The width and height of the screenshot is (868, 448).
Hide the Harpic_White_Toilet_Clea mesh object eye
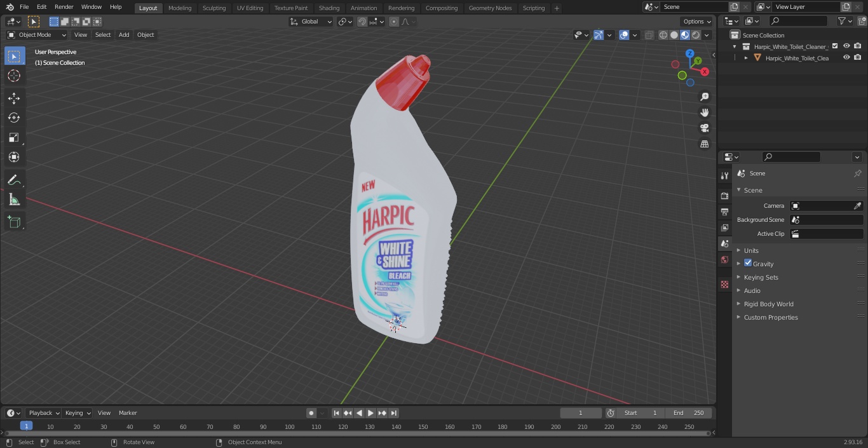tap(846, 58)
